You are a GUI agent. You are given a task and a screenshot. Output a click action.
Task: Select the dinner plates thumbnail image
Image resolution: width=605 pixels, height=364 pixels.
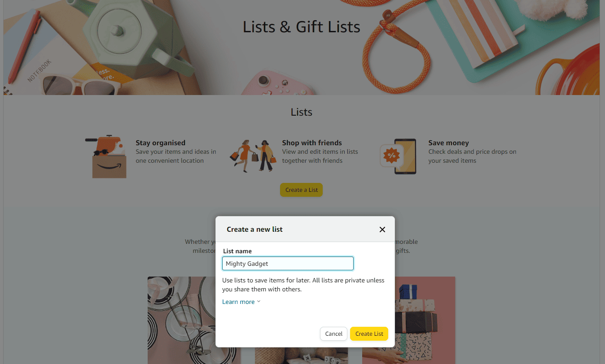pyautogui.click(x=194, y=320)
